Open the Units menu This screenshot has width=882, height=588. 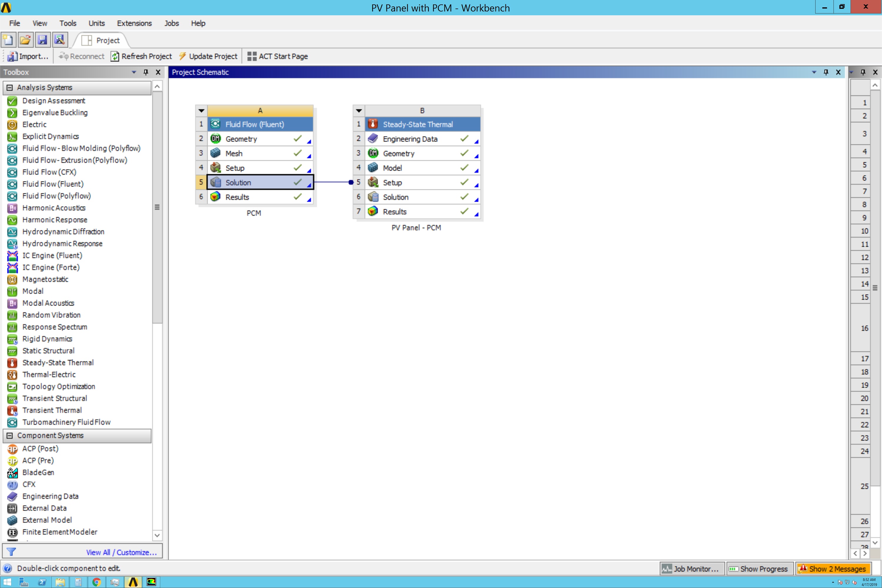[97, 23]
